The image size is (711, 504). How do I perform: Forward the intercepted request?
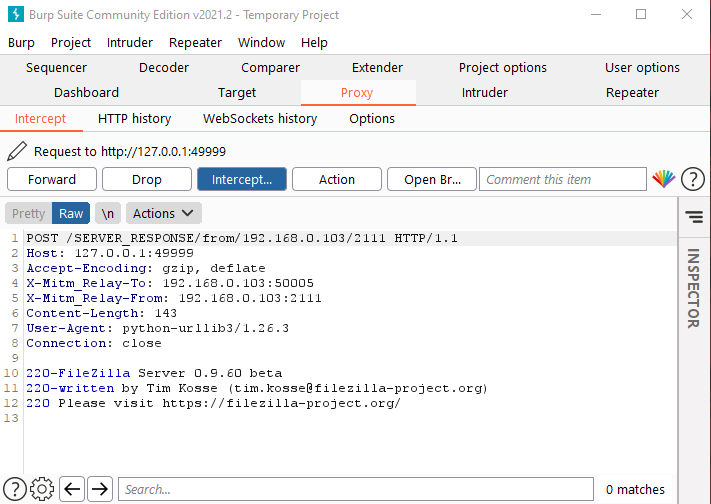pos(52,179)
